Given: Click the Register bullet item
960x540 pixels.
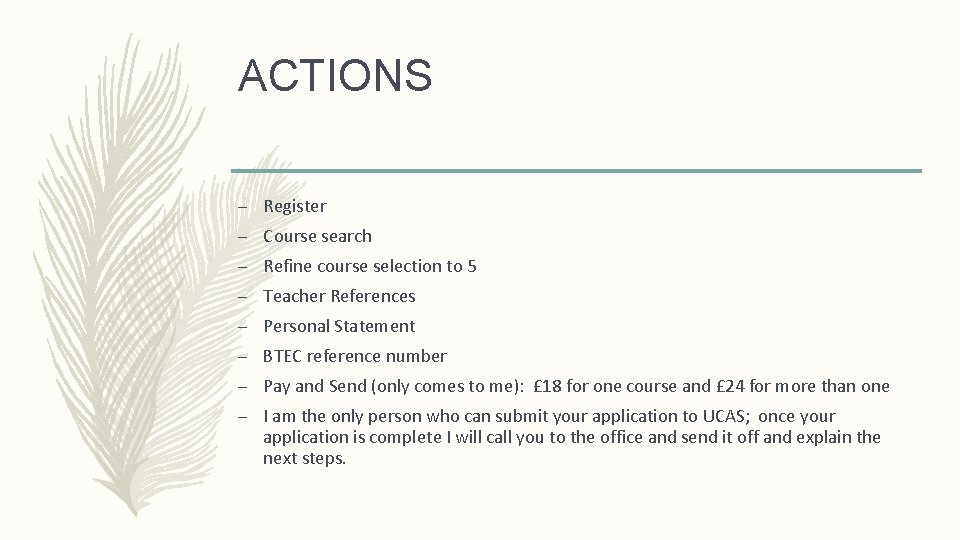Looking at the screenshot, I should pos(294,206).
